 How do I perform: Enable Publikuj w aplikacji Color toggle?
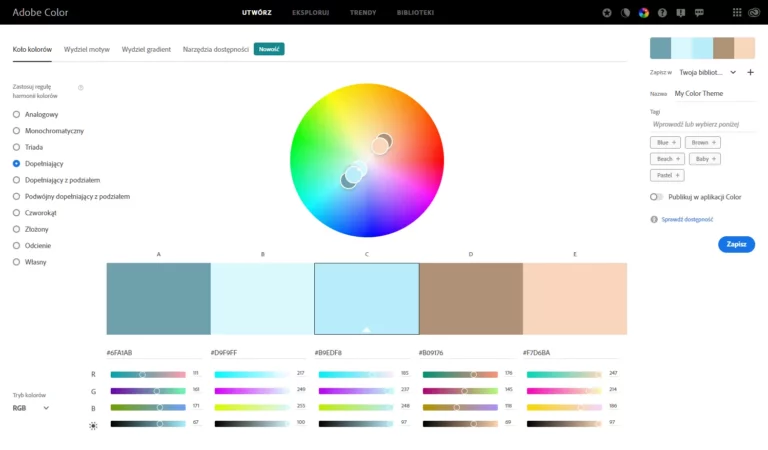pyautogui.click(x=657, y=197)
